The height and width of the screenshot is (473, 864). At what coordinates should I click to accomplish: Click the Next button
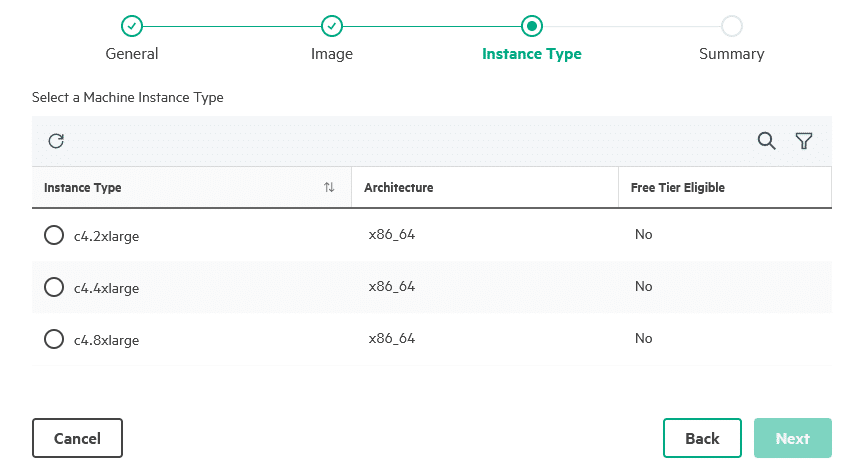(x=793, y=438)
